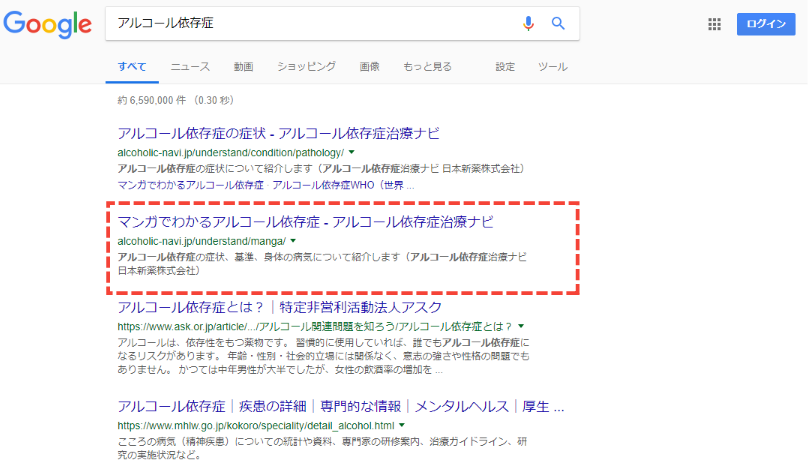Open result アルコール依存症とは？｜特定非営利活動法人アスク

pyautogui.click(x=279, y=307)
